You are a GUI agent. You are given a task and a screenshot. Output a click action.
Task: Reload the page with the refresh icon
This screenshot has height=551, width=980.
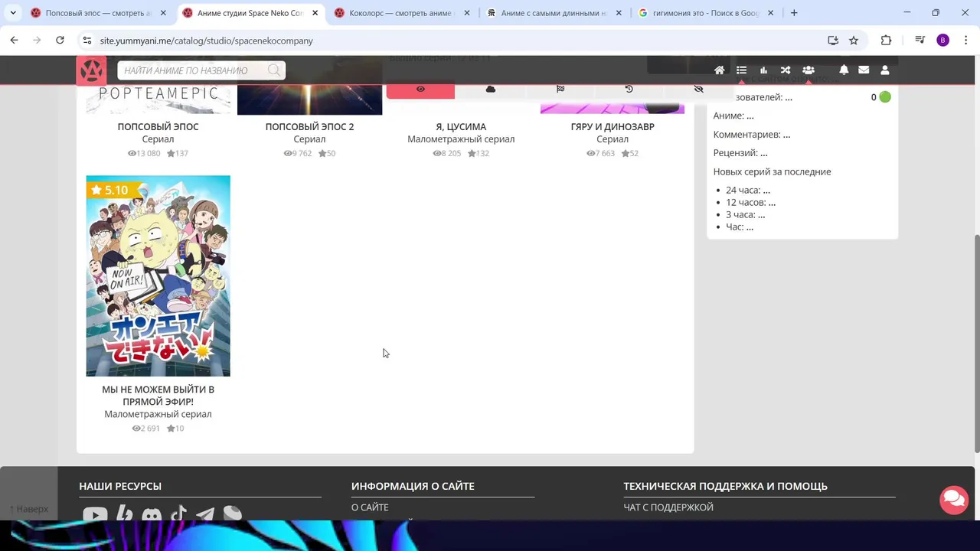click(x=60, y=40)
